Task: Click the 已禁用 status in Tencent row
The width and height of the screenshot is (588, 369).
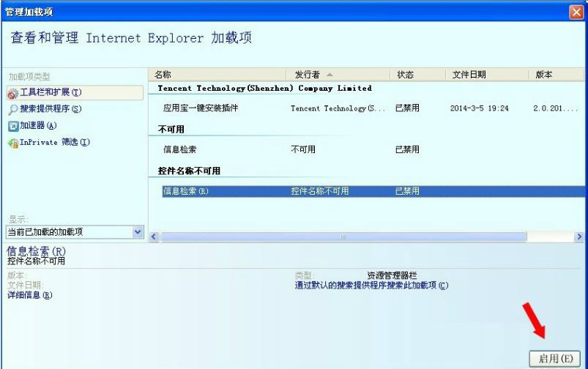Action: click(407, 108)
